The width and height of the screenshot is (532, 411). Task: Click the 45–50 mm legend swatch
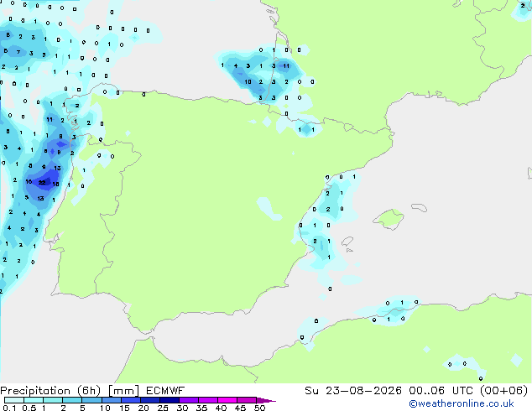click(x=247, y=400)
